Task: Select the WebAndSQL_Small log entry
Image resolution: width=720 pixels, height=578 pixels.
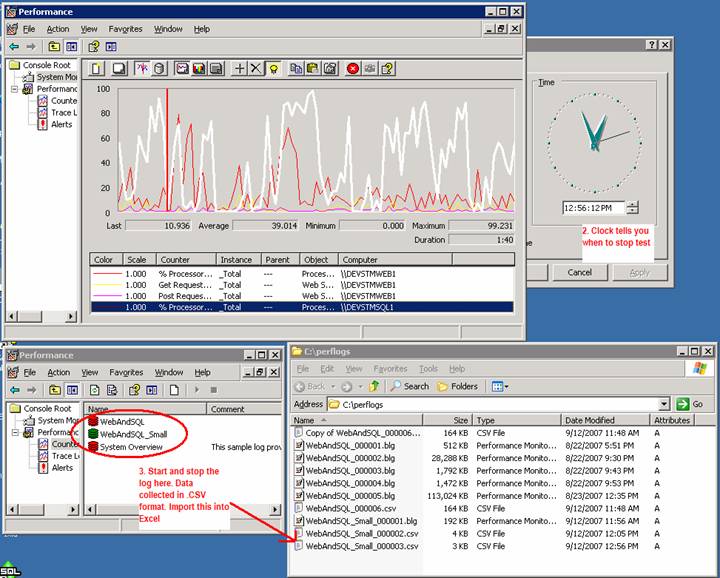Action: [133, 433]
